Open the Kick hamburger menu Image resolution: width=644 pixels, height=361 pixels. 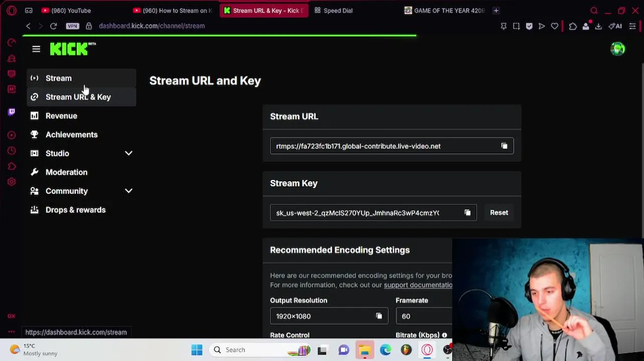pyautogui.click(x=36, y=49)
